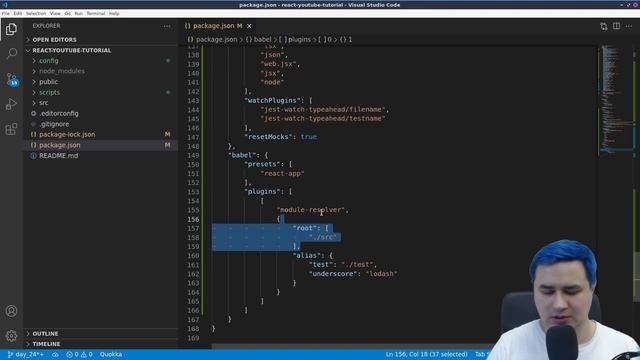The image size is (640, 360).
Task: Click the Open Changes icon in editor toolbar
Action: (604, 26)
